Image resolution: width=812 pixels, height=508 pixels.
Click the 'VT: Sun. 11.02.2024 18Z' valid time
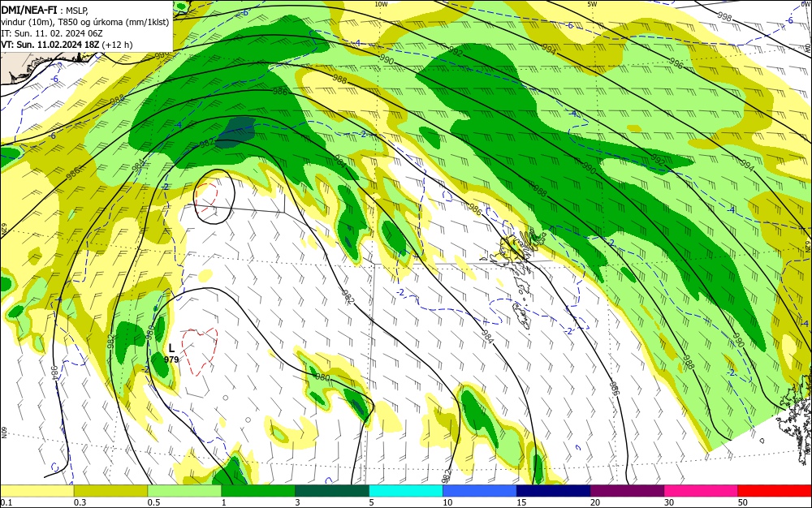pyautogui.click(x=50, y=45)
